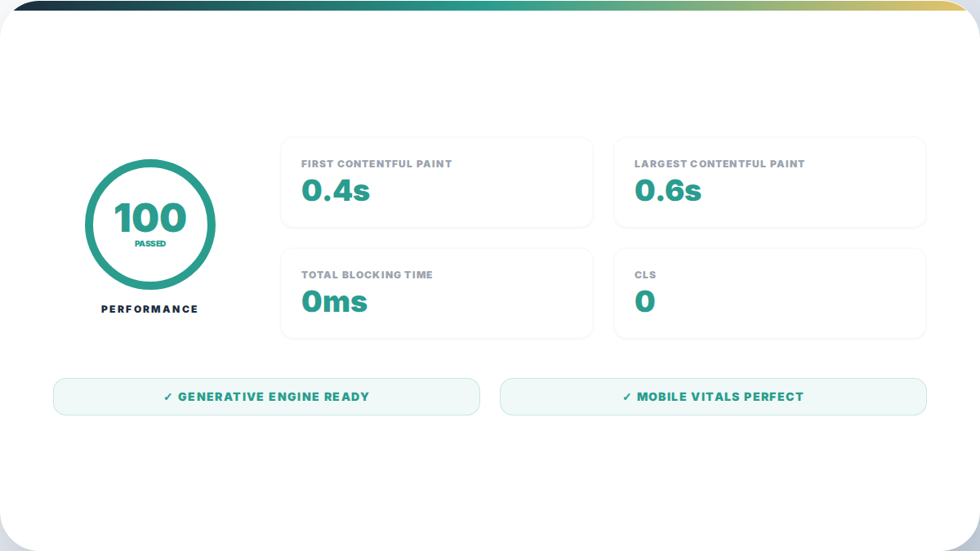Image resolution: width=980 pixels, height=551 pixels.
Task: Click the First Contentful Paint label
Action: [376, 164]
